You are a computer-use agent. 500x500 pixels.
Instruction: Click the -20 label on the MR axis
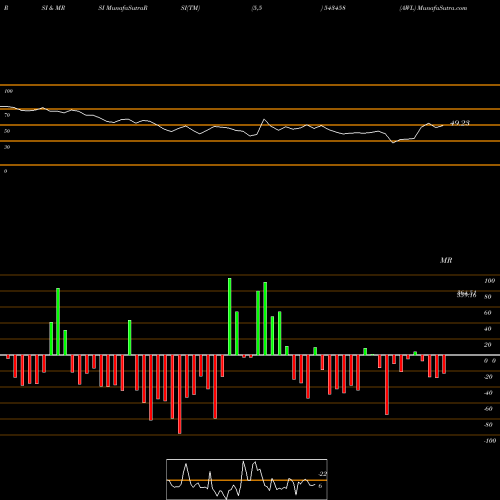pos(488,377)
